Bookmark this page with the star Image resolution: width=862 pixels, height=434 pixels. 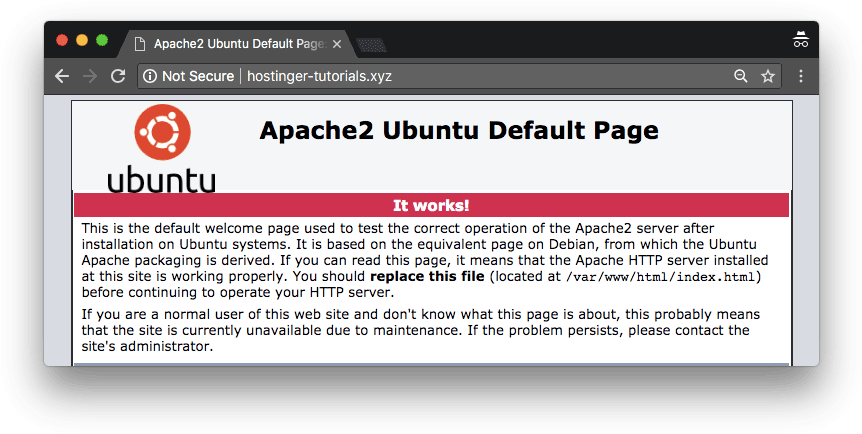coord(768,76)
